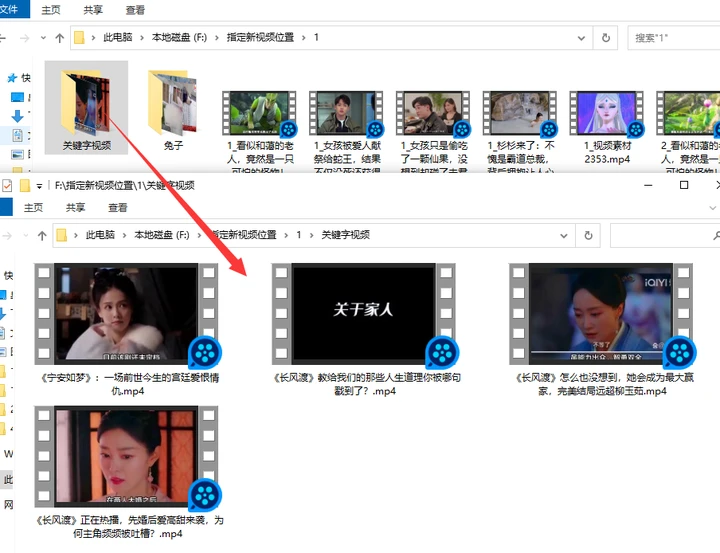Click Downloads arrow icon in back window sidebar
The height and width of the screenshot is (553, 720).
[17, 116]
